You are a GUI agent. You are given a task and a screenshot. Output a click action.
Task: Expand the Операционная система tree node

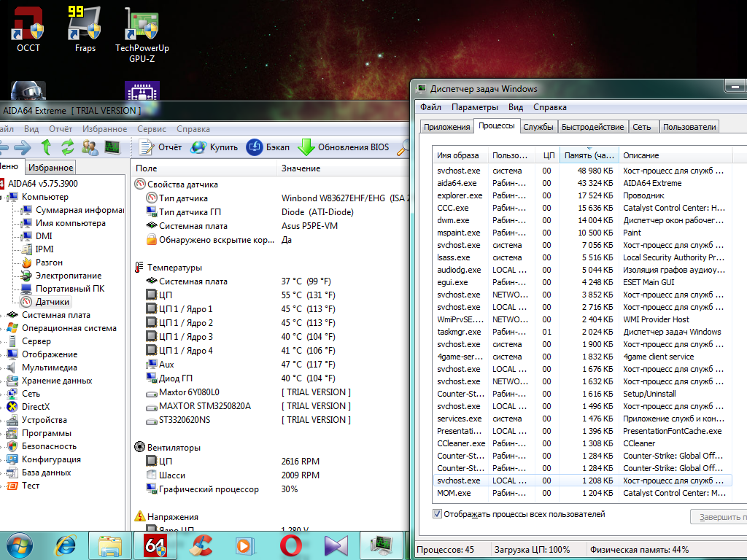1,328
